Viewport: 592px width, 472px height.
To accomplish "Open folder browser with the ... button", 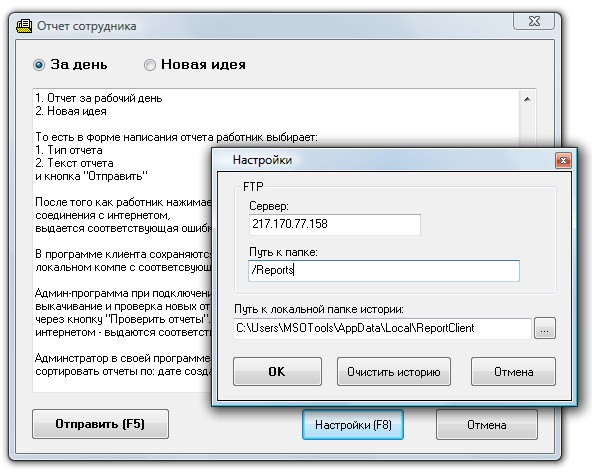I will click(544, 328).
